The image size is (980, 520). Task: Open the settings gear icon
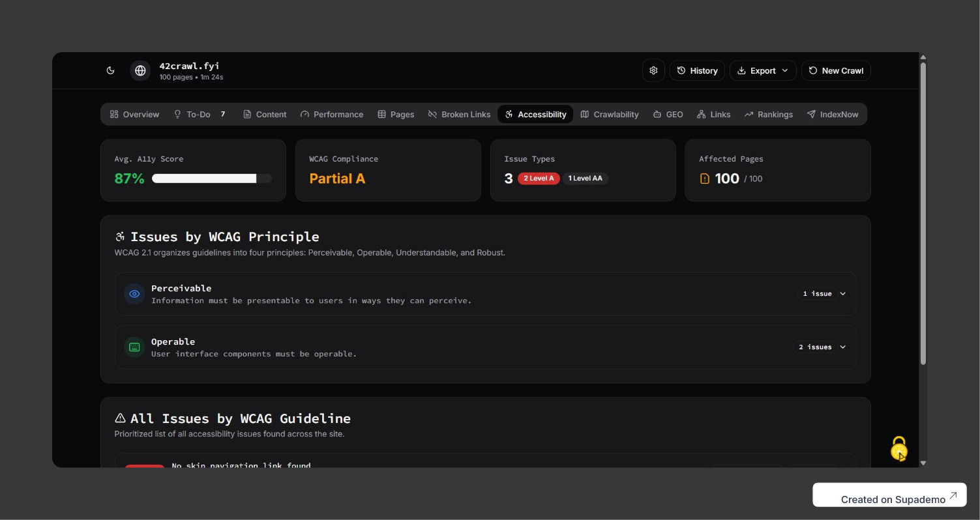pos(653,70)
